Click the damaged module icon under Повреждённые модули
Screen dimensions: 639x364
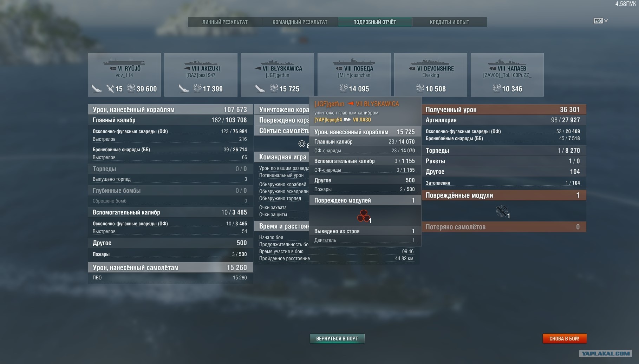502,211
